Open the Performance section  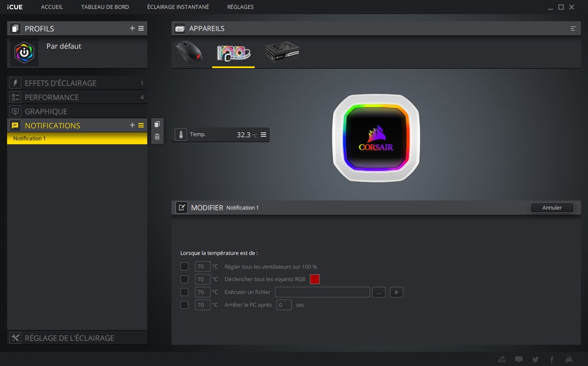pyautogui.click(x=77, y=97)
